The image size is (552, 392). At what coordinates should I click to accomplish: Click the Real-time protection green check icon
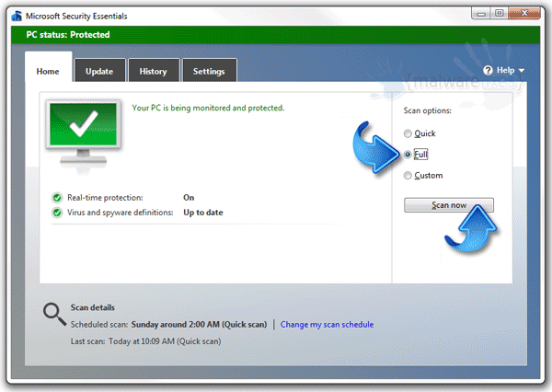[57, 198]
